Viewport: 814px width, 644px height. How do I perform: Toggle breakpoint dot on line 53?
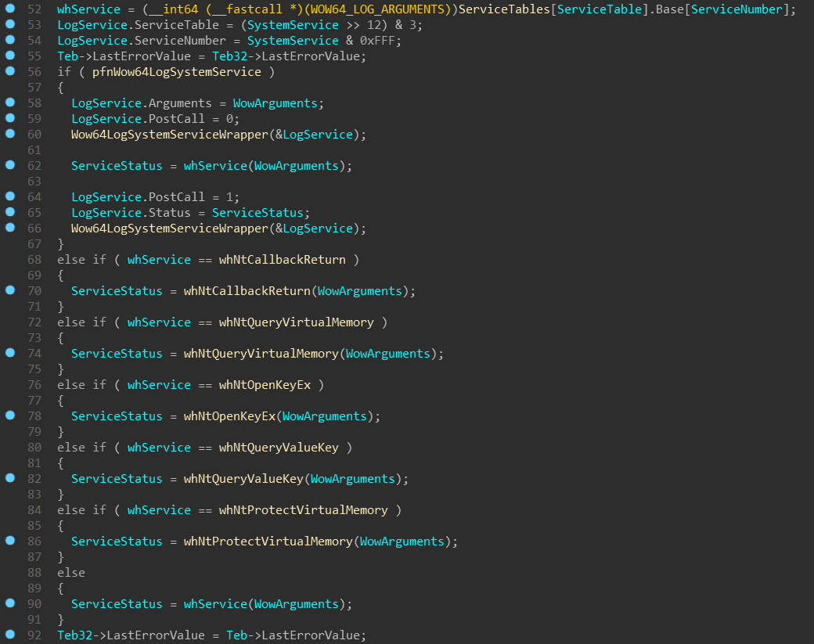tap(10, 24)
